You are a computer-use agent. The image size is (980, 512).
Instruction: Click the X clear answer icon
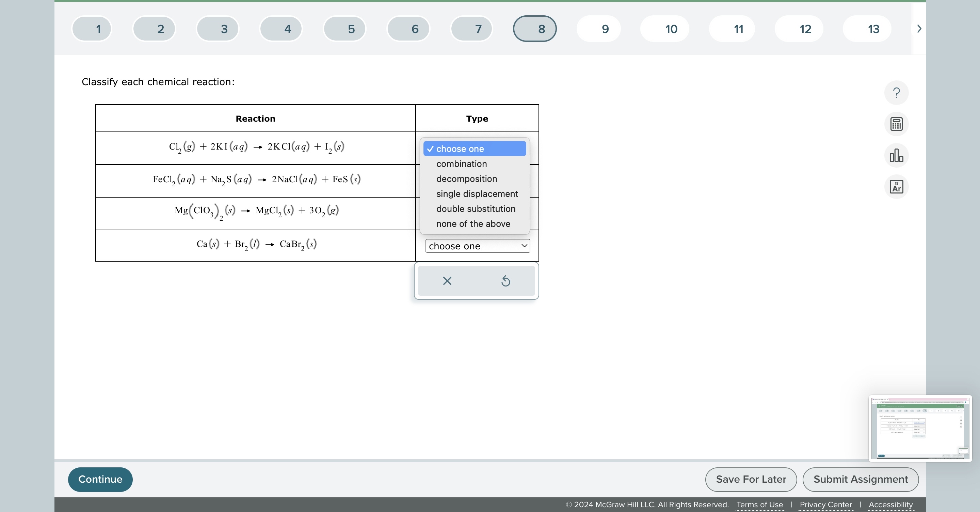(447, 281)
